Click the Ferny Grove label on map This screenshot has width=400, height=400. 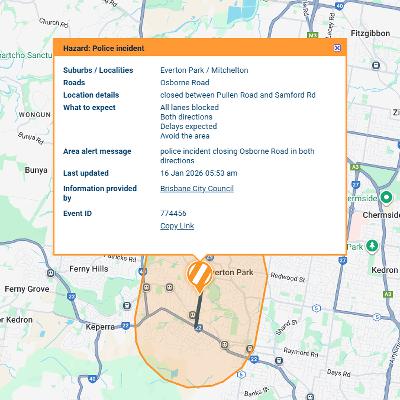[27, 289]
